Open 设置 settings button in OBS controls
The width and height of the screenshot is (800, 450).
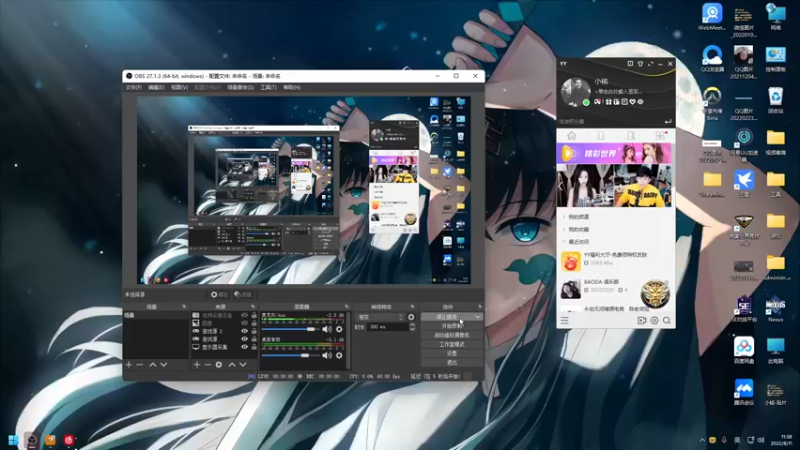(x=452, y=354)
